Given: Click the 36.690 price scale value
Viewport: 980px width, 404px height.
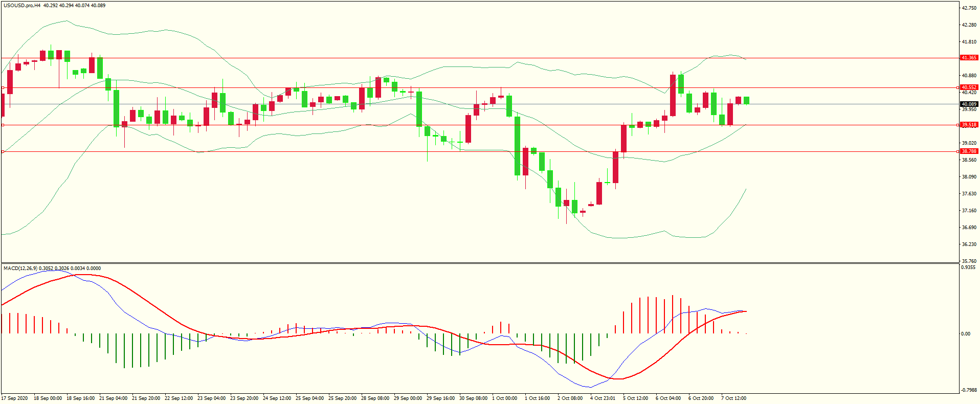Looking at the screenshot, I should click(969, 228).
